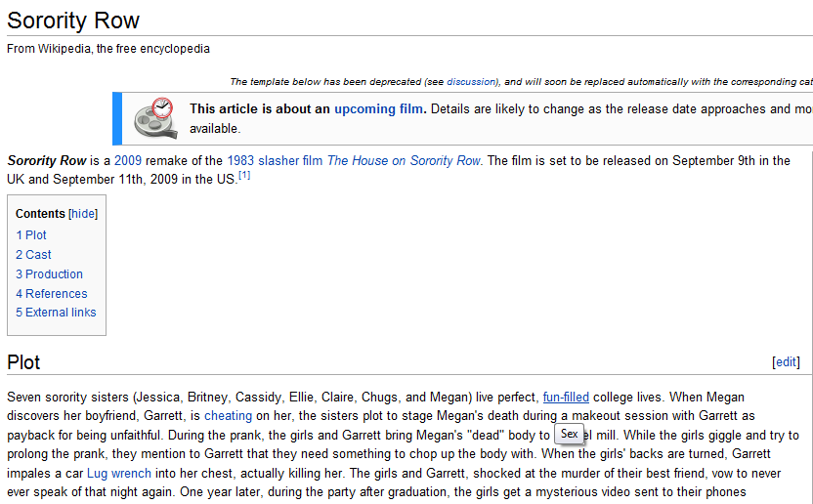Jump to '4 References' in Contents
813x504 pixels.
click(52, 293)
